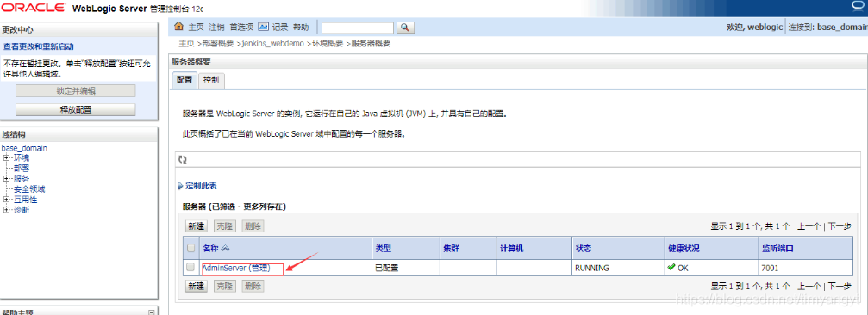
Task: Open the home page icon in toolbar
Action: [178, 27]
